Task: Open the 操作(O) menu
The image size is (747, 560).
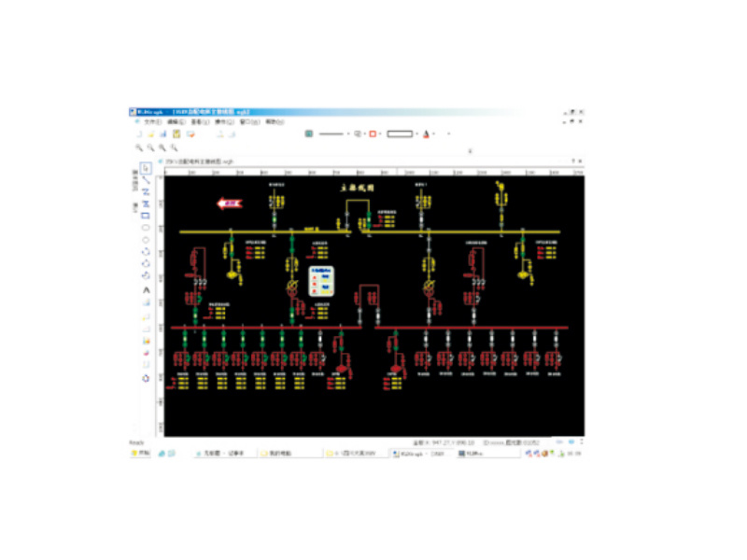Action: (x=224, y=122)
